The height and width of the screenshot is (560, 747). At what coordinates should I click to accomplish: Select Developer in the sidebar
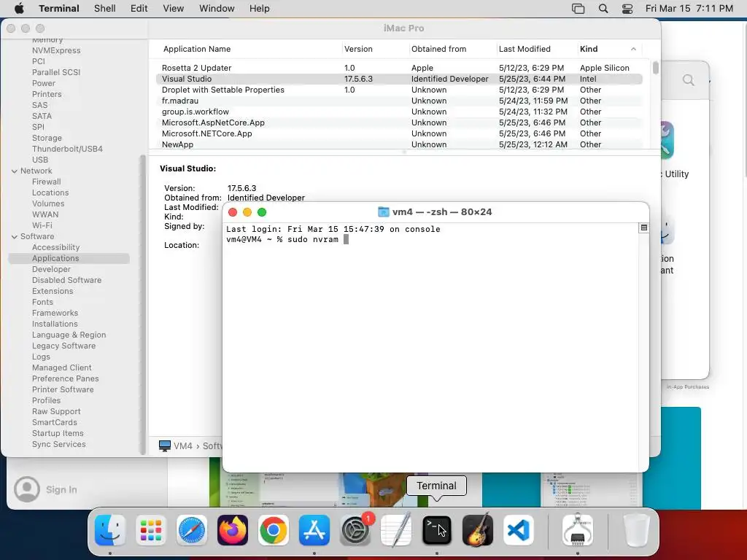click(51, 270)
